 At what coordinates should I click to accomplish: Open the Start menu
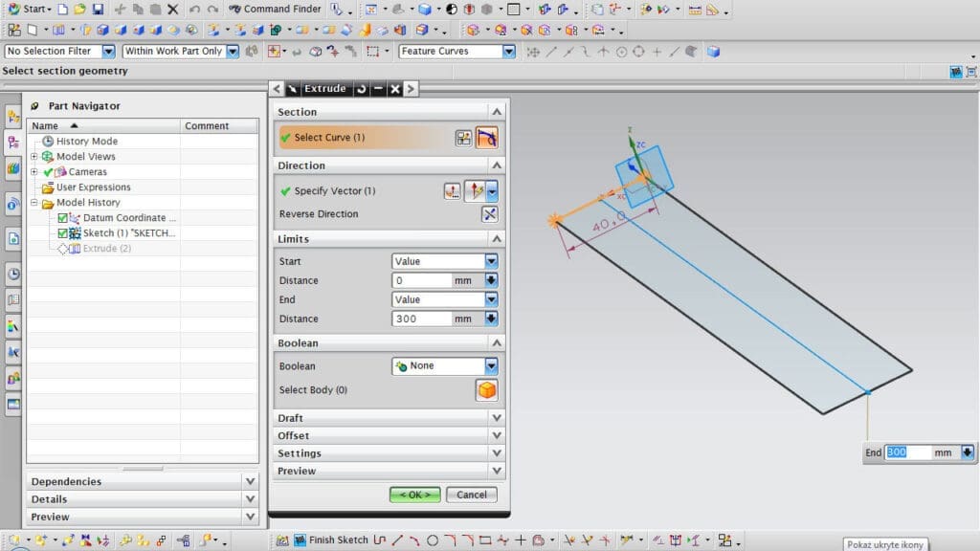coord(29,10)
